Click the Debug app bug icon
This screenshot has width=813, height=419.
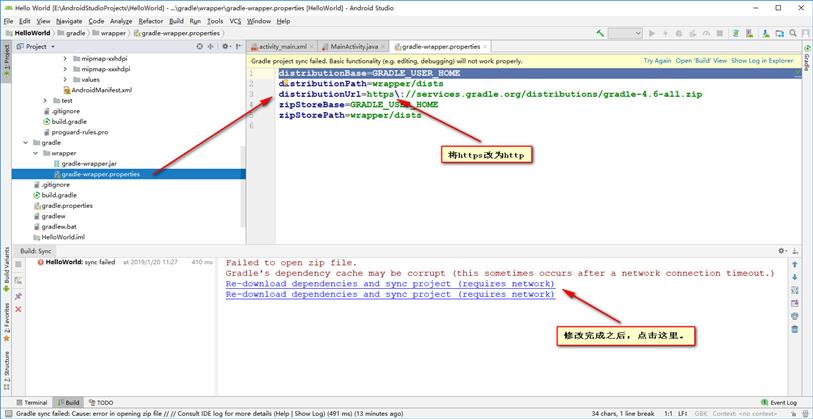coord(679,33)
